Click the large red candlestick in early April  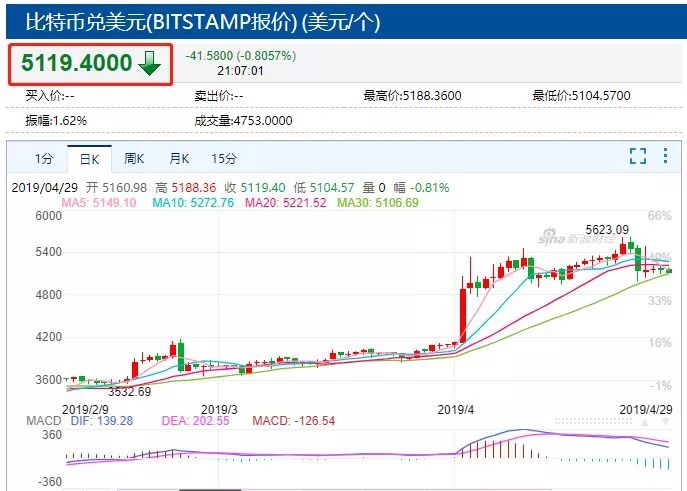[x=463, y=315]
